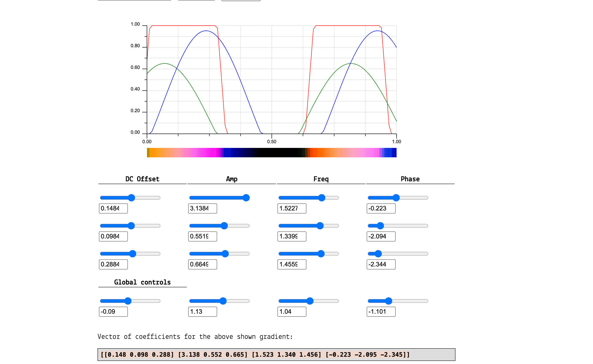This screenshot has width=593, height=364.
Task: Click the first Amp slider handle
Action: [246, 198]
